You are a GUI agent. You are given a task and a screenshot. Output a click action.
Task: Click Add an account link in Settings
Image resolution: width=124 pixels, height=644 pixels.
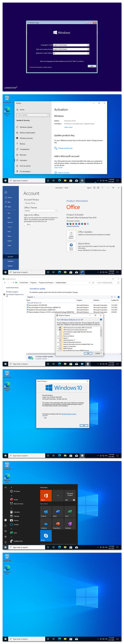point(63,173)
